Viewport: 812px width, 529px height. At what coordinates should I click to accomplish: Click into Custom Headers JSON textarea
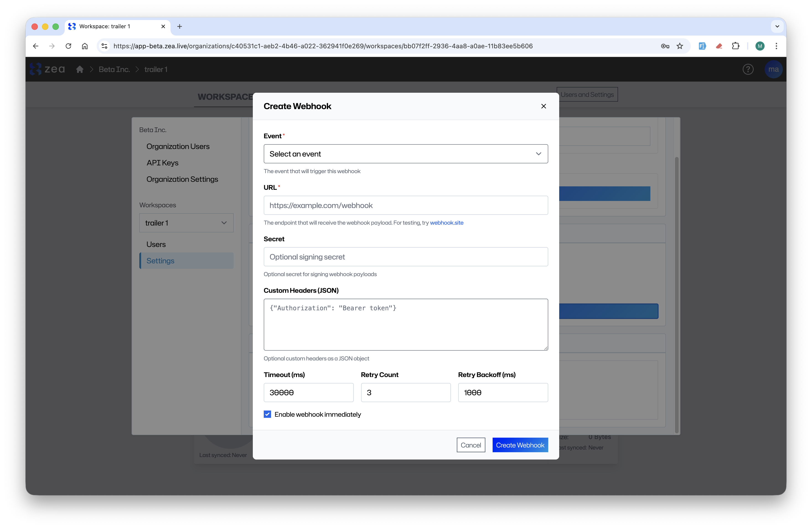[405, 324]
